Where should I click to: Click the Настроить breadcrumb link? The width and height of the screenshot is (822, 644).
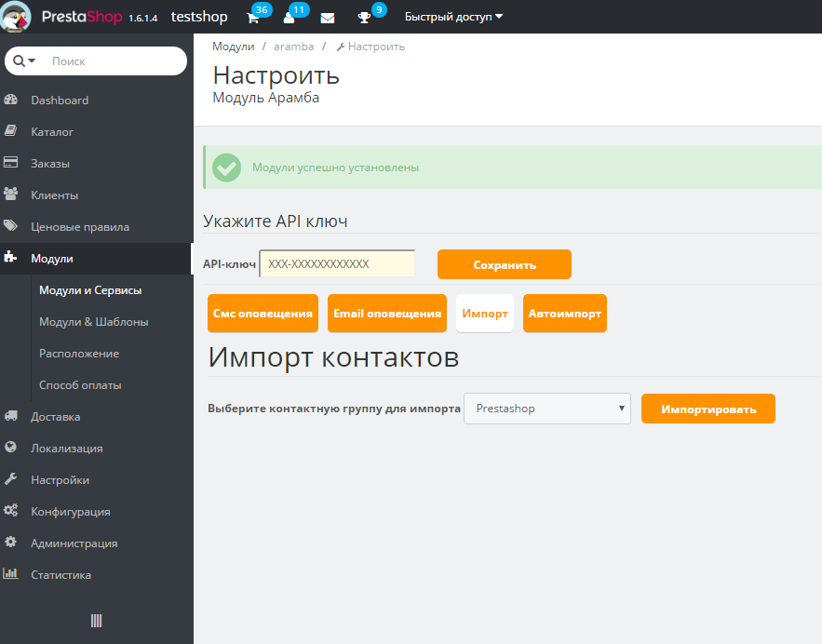pos(371,47)
